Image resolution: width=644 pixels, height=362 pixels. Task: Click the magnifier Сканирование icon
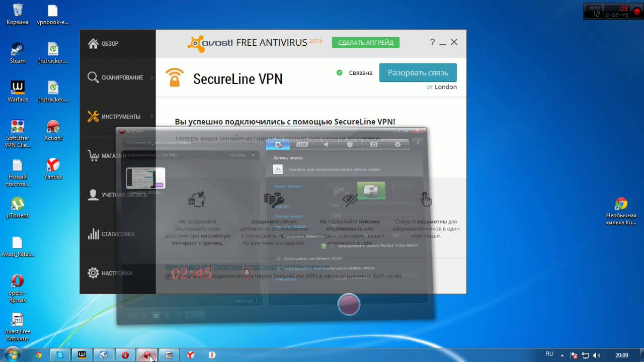point(93,77)
